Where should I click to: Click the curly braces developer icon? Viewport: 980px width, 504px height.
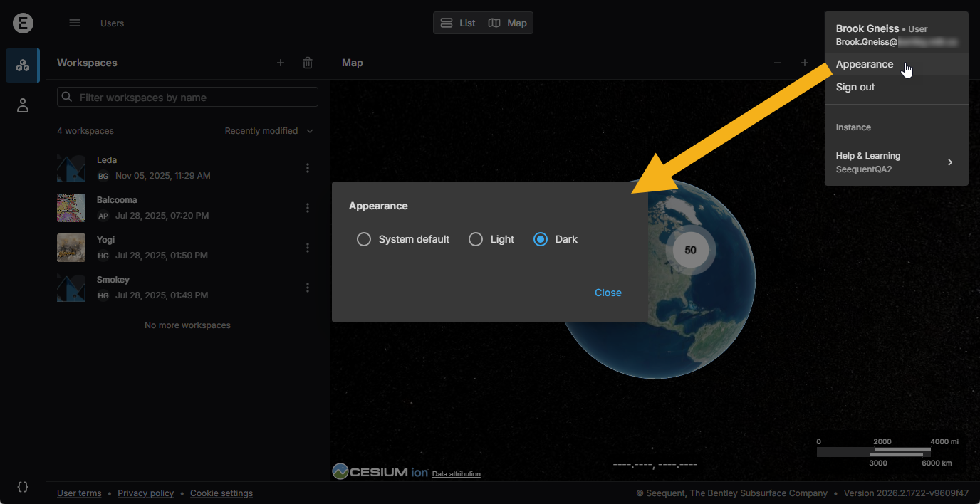pos(23,487)
